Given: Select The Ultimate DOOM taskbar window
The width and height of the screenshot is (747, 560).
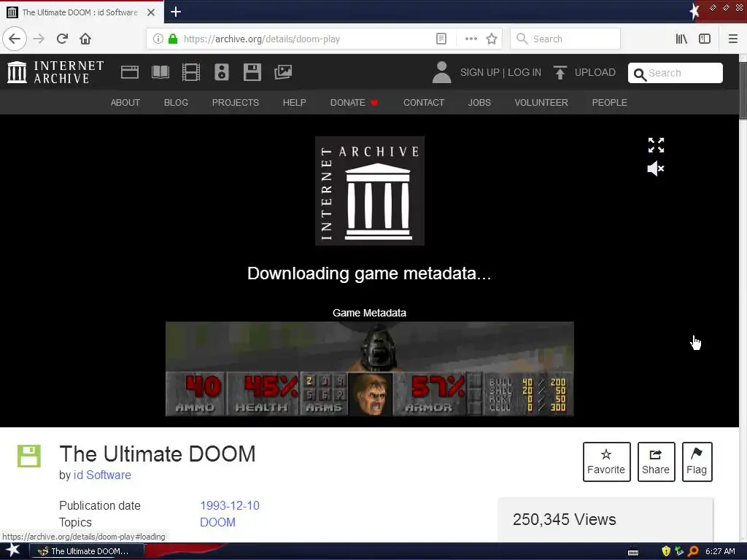Looking at the screenshot, I should (x=88, y=551).
